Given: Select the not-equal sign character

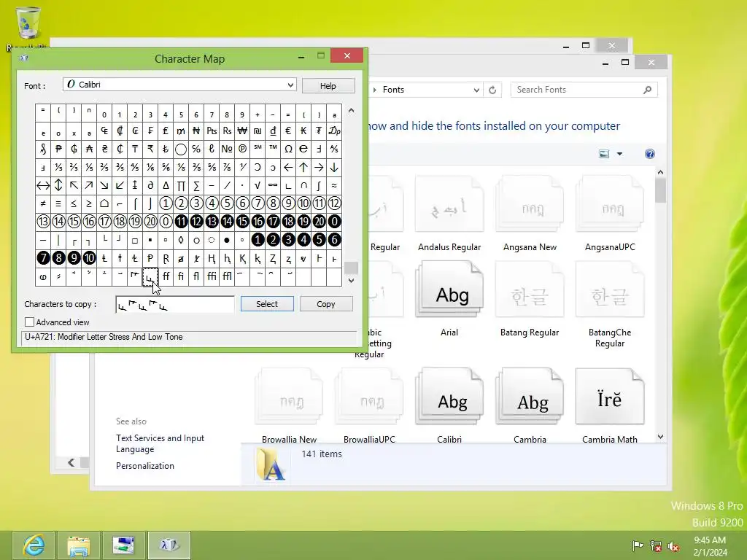Looking at the screenshot, I should [43, 203].
